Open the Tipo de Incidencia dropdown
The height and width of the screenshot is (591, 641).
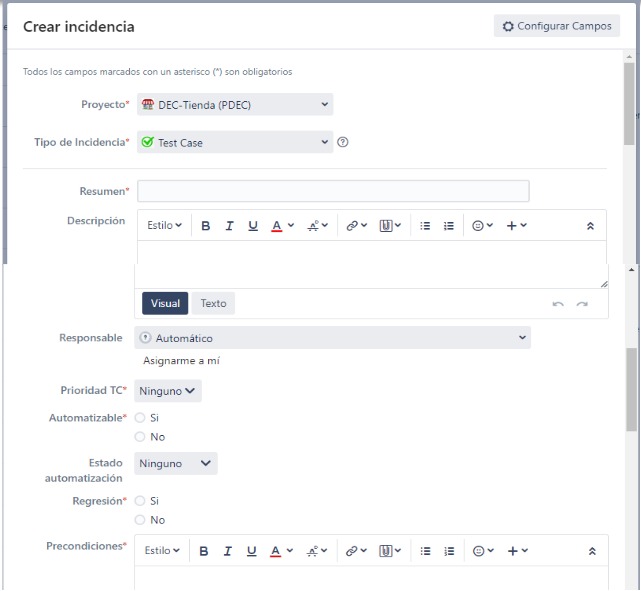coord(235,142)
